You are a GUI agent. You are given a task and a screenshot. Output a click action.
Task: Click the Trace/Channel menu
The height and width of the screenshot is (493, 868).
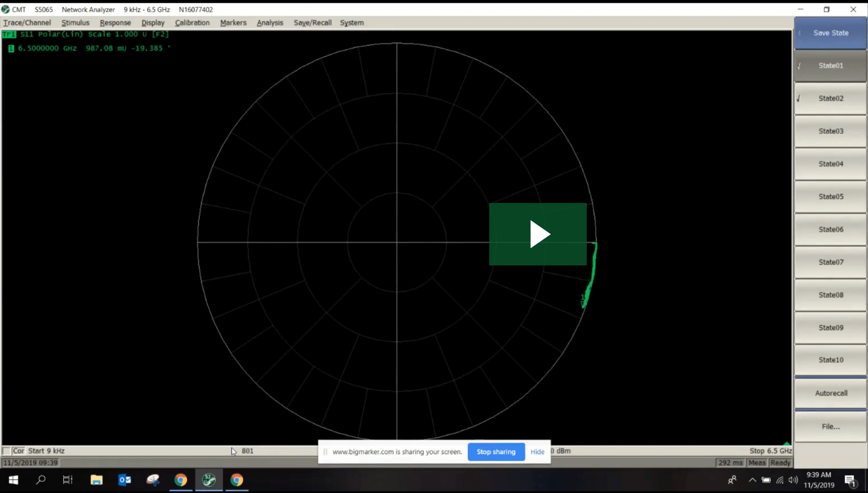pos(27,22)
